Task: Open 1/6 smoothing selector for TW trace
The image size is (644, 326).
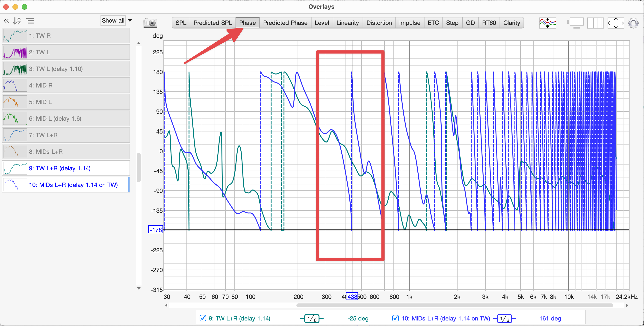Action: pyautogui.click(x=311, y=318)
